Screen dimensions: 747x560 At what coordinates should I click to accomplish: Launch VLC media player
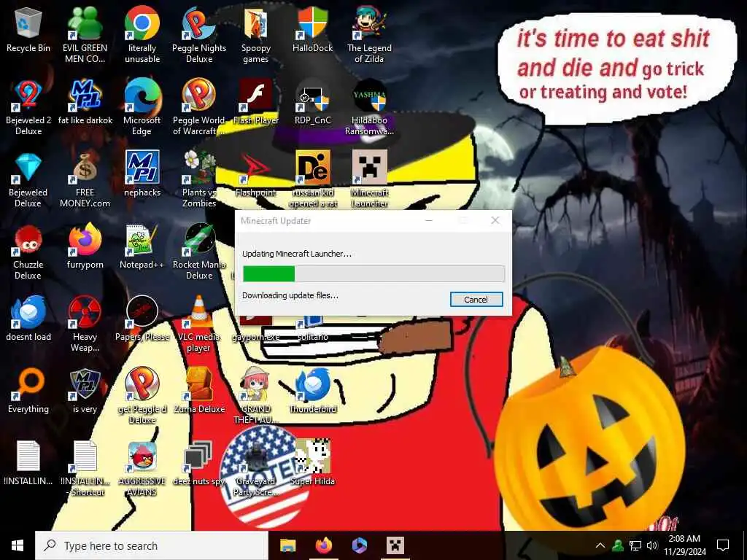click(199, 324)
